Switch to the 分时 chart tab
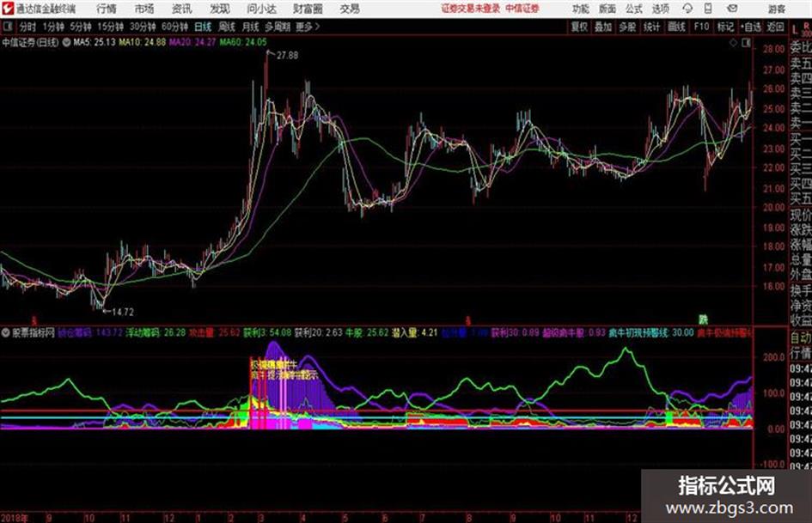Image resolution: width=812 pixels, height=523 pixels. click(28, 27)
